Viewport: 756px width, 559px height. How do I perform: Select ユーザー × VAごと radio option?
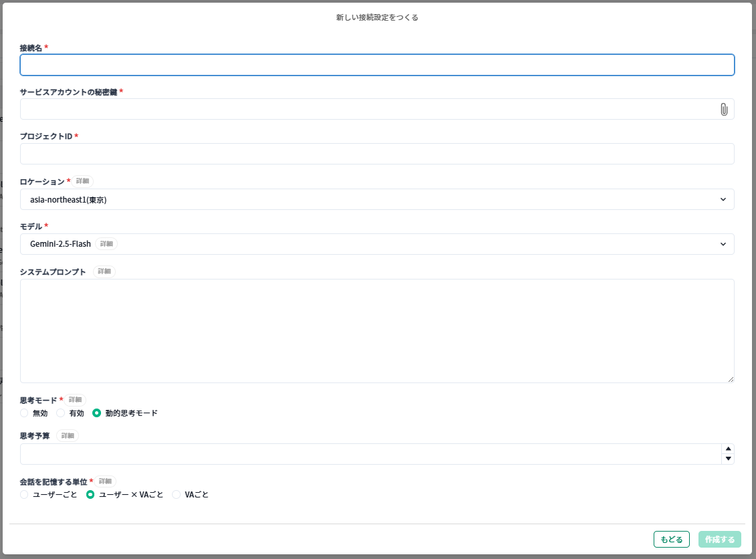coord(91,495)
